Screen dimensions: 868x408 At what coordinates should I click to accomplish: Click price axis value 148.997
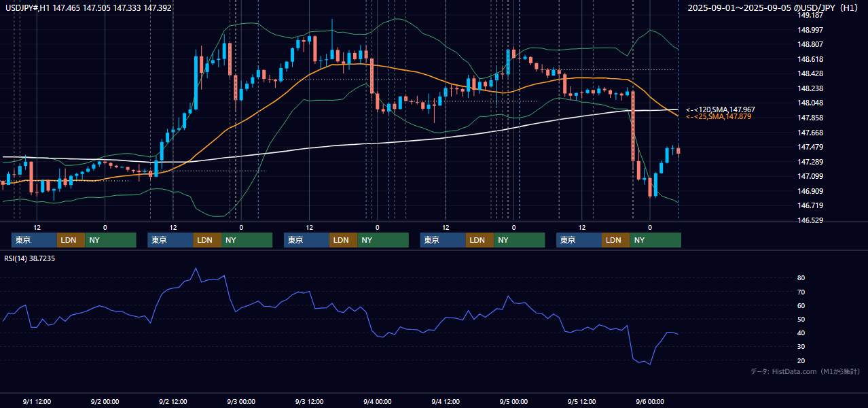[810, 30]
